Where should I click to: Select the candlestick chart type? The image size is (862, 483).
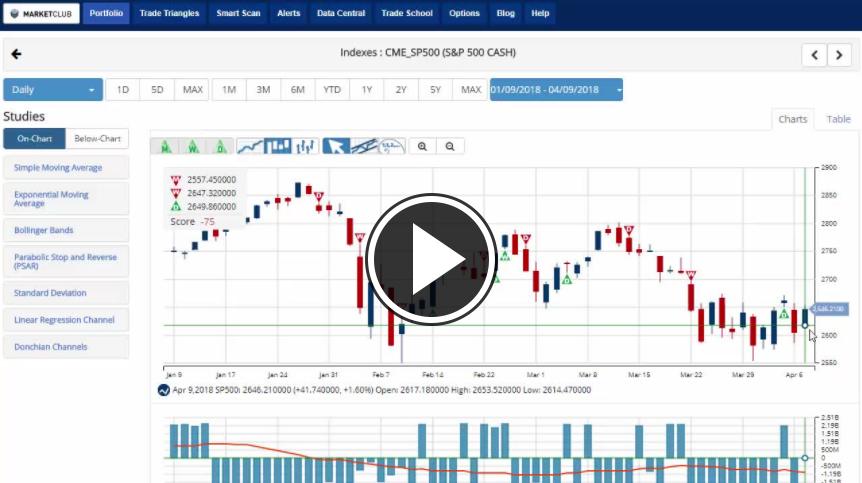tap(278, 146)
